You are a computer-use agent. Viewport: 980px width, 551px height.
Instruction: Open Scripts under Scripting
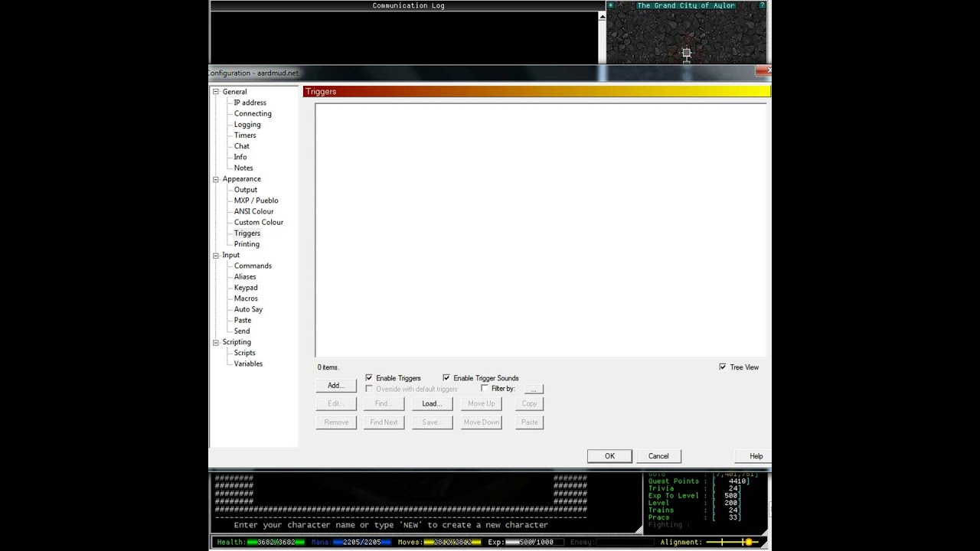(245, 353)
